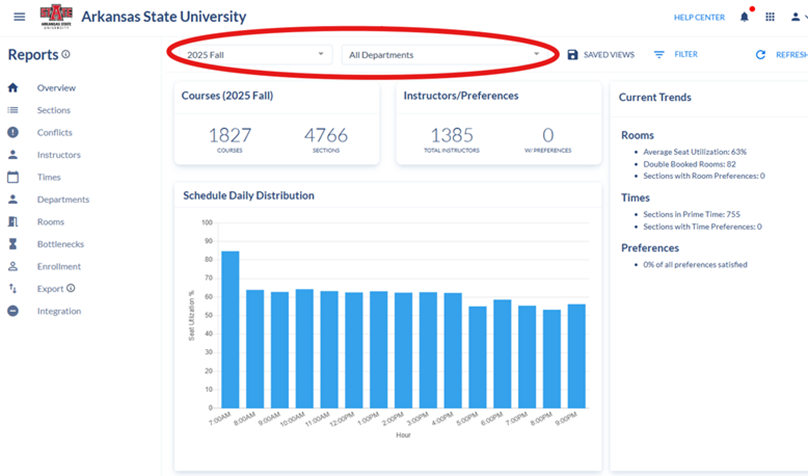The height and width of the screenshot is (476, 808).
Task: Click Sections with Room Preferences: 0
Action: tap(704, 176)
